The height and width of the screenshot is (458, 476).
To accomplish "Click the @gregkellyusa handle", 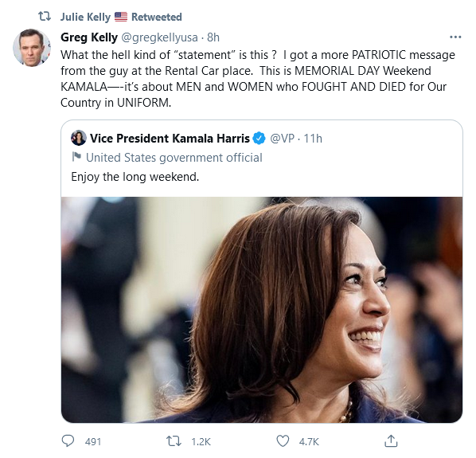I will (x=159, y=37).
